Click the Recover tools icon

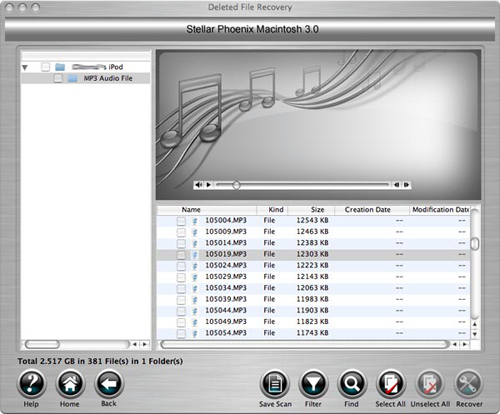tap(469, 384)
